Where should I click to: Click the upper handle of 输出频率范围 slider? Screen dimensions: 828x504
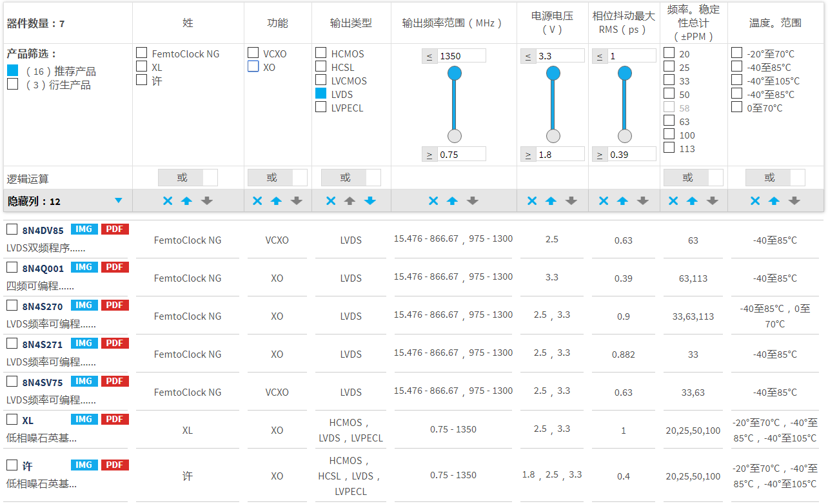click(x=455, y=73)
